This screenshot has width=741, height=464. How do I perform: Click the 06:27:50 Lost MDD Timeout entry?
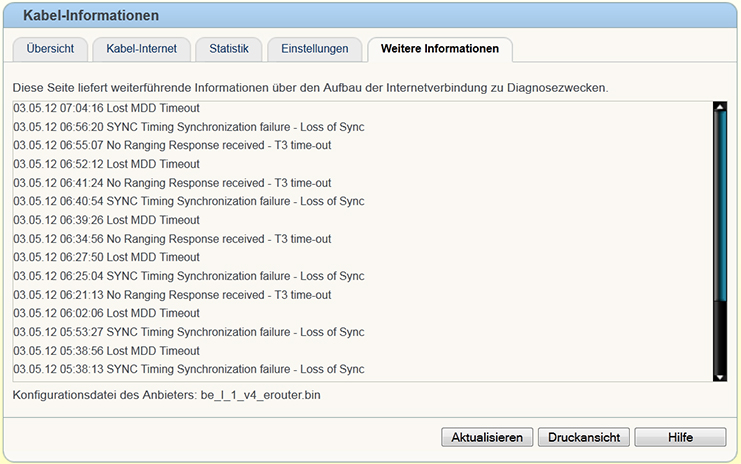[x=106, y=257]
